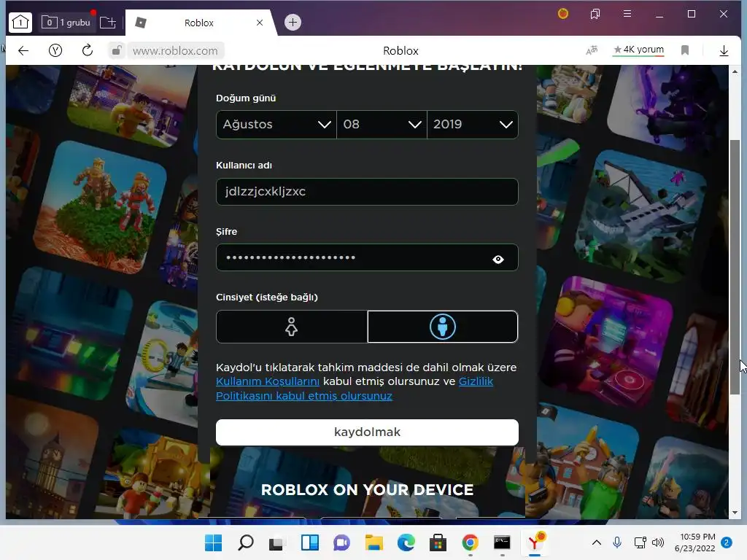Toggle password visibility eye icon
Screen dimensions: 747x560
click(498, 259)
